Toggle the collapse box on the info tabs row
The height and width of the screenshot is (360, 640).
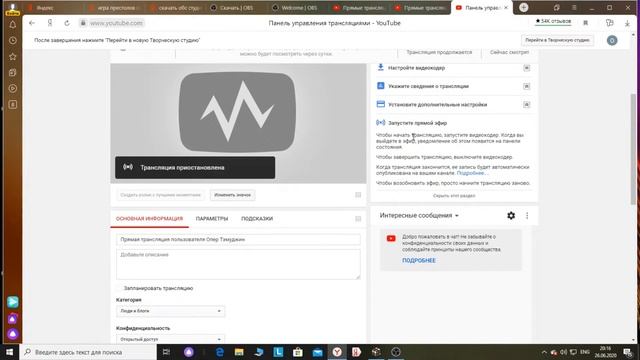[x=358, y=219]
